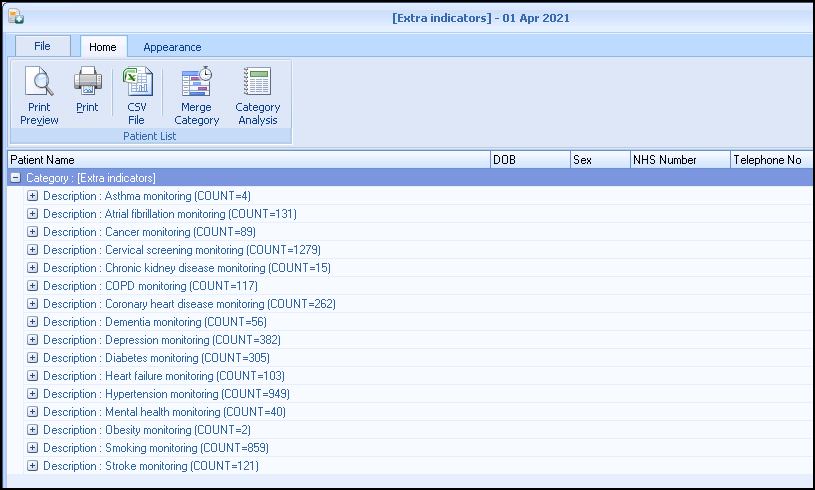The width and height of the screenshot is (815, 490).
Task: Click the NHS Number column header
Action: click(678, 160)
